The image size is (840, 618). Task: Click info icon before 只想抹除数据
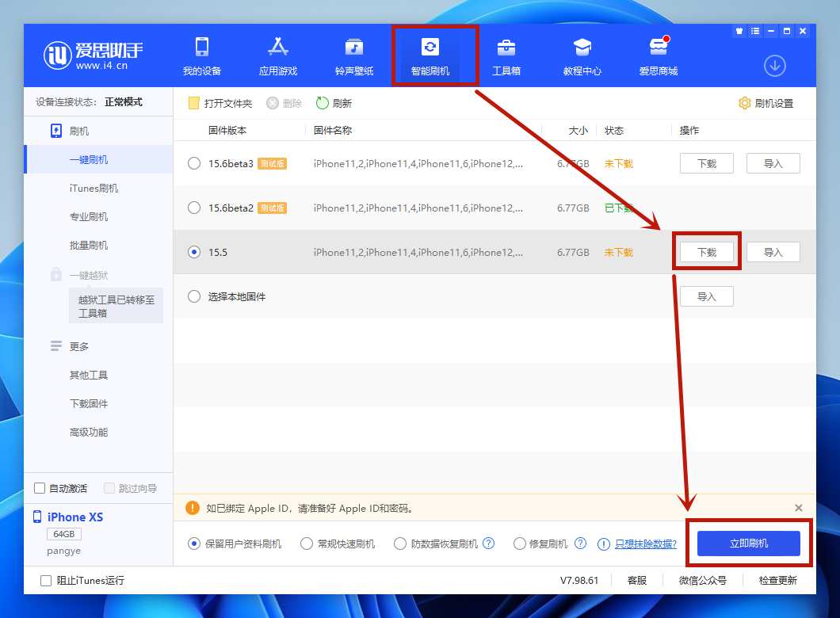point(603,544)
